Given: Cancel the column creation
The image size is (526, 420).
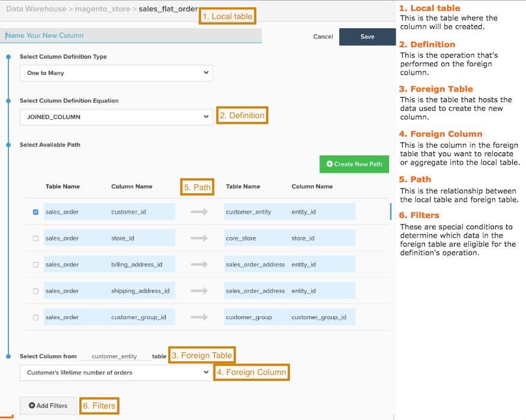Looking at the screenshot, I should 322,37.
